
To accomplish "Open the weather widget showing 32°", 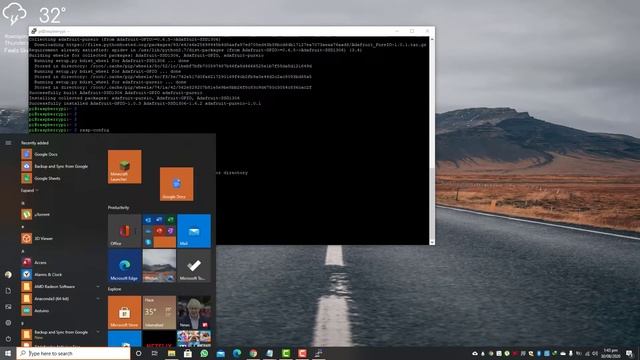I will point(33,15).
